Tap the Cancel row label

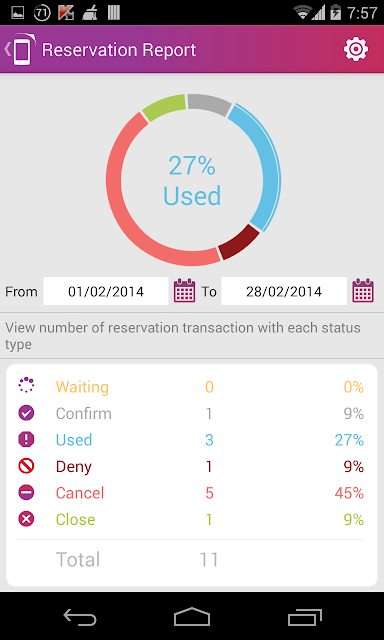(x=80, y=493)
